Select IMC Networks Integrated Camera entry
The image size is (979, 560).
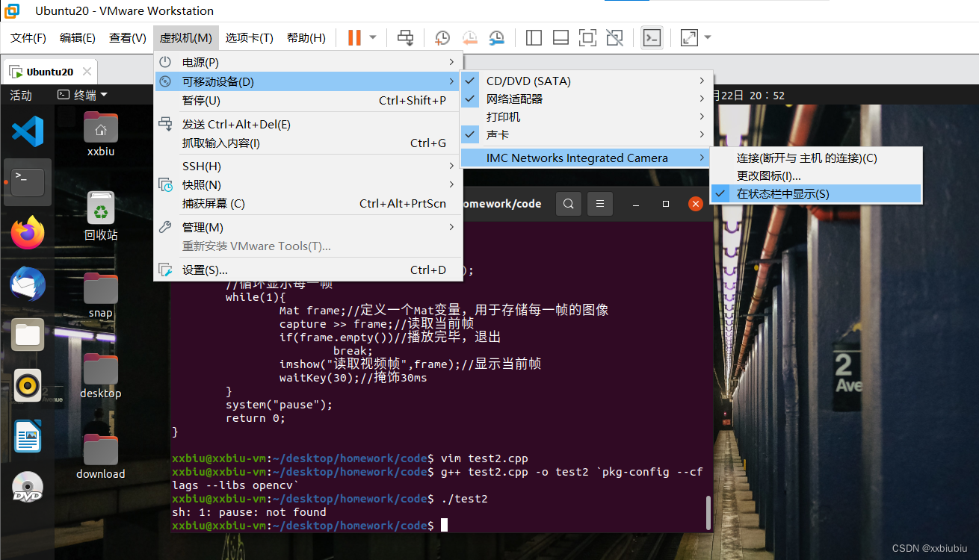point(587,158)
